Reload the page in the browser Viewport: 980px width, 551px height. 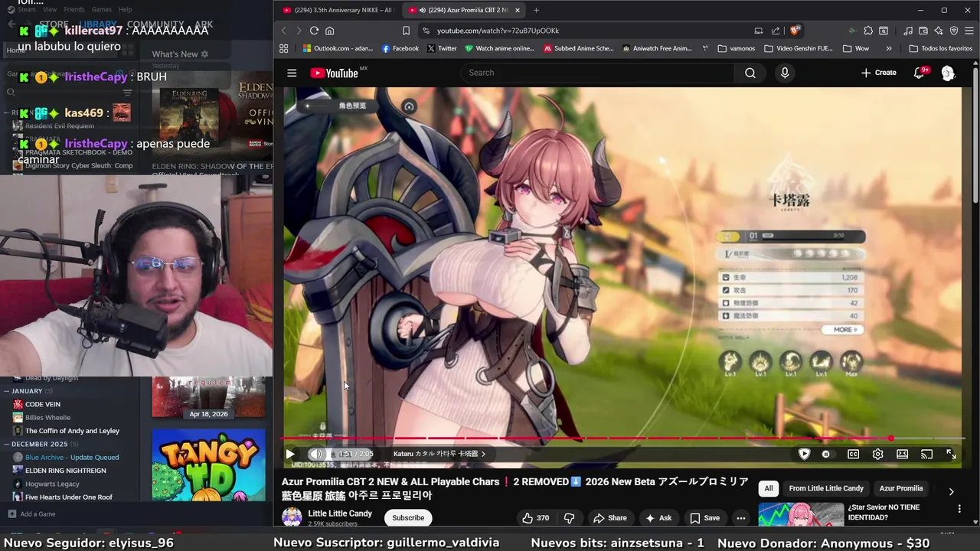click(x=314, y=31)
